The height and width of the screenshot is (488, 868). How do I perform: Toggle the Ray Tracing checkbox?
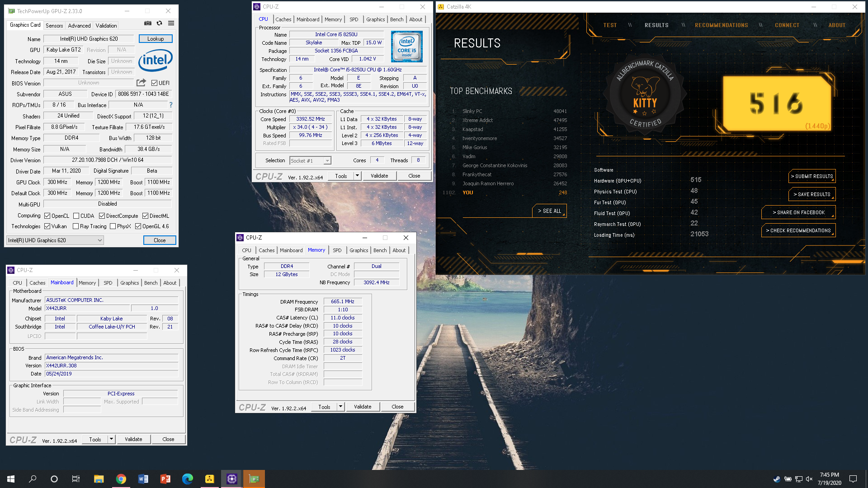pyautogui.click(x=75, y=226)
